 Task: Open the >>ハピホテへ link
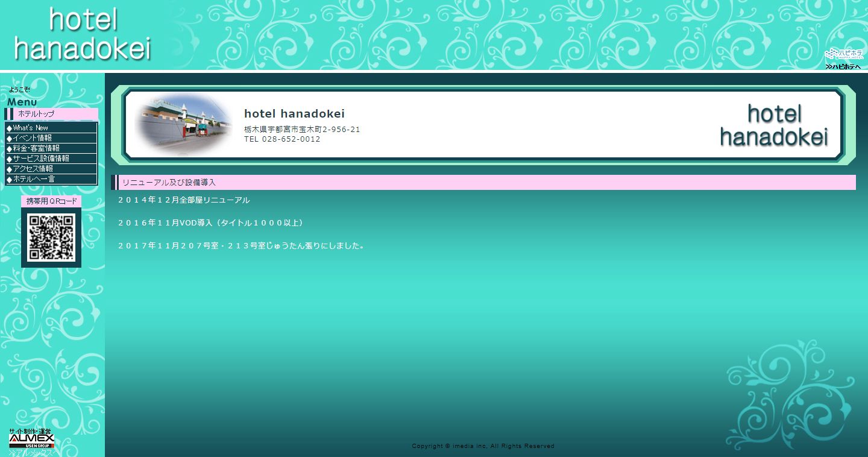click(x=843, y=66)
